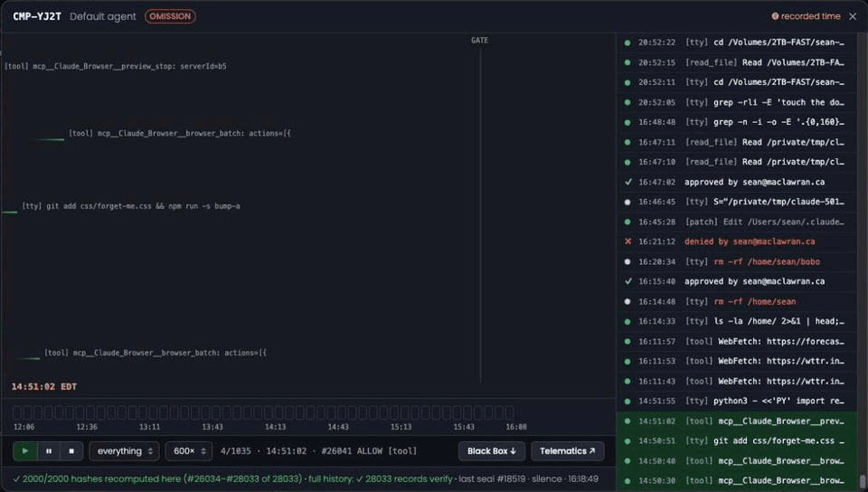Image resolution: width=868 pixels, height=492 pixels.
Task: Click the event list scrollbar thumb
Action: coord(862,480)
